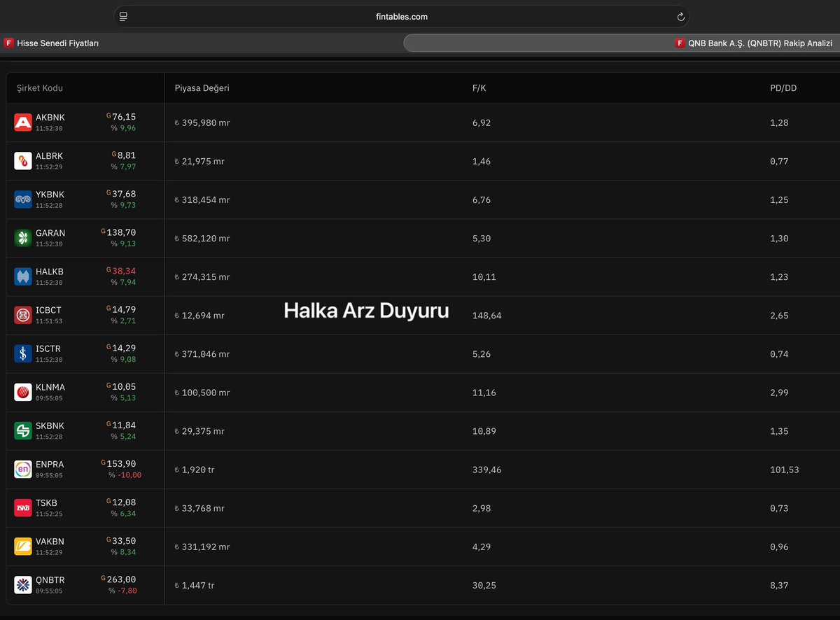Viewport: 840px width, 620px height.
Task: Click the QNBTR company logo icon
Action: [x=23, y=585]
